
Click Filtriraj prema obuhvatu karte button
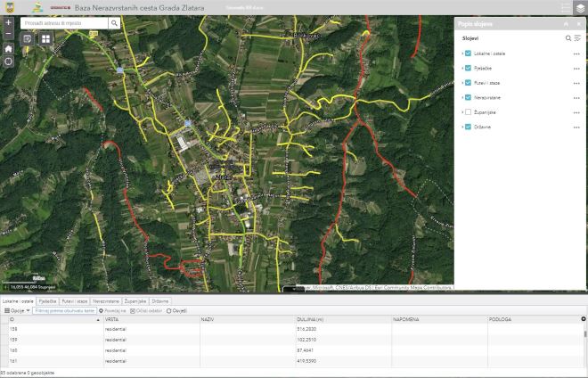coord(64,310)
